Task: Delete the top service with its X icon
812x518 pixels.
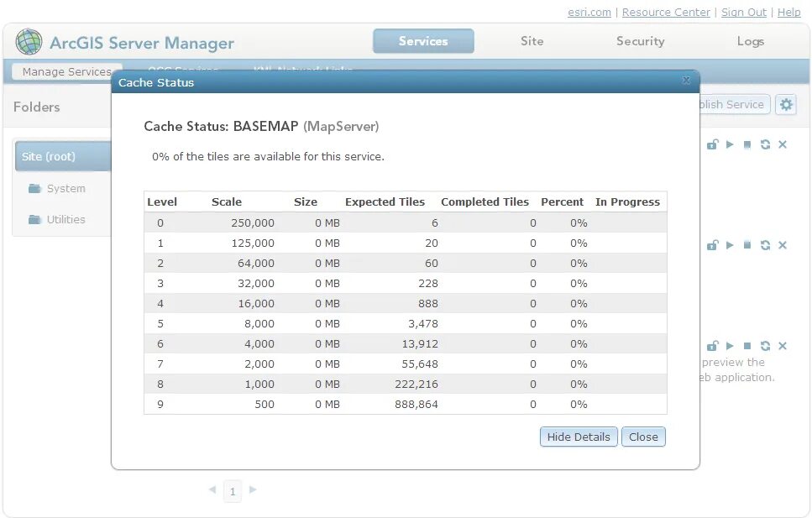Action: pos(783,144)
